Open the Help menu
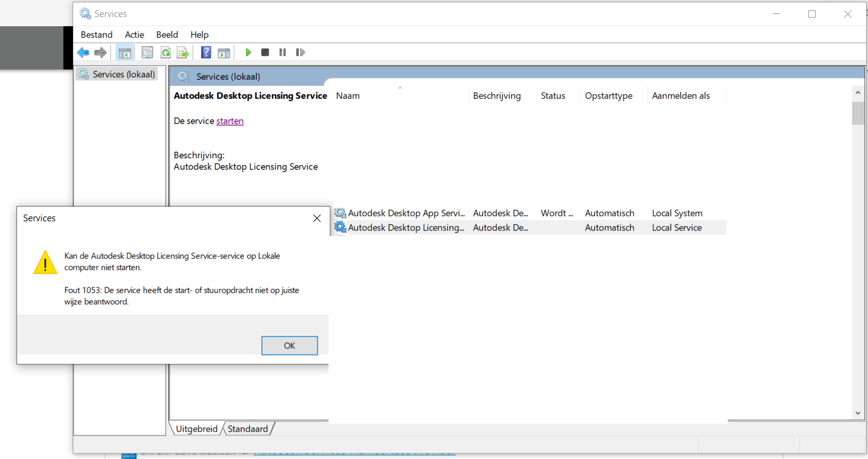The image size is (868, 459). click(x=199, y=35)
